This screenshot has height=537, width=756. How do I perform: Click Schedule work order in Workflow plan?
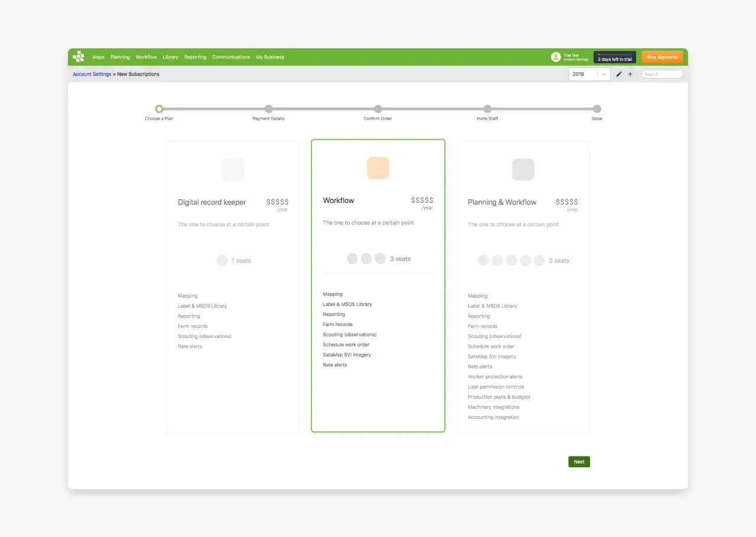click(x=346, y=345)
